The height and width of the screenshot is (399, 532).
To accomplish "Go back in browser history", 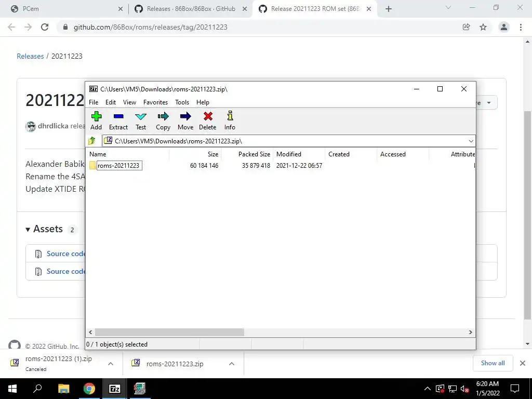I will [11, 27].
